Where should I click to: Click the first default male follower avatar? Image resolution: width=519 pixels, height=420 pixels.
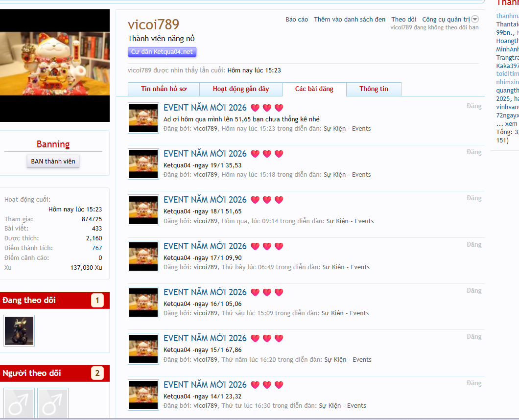(19, 403)
